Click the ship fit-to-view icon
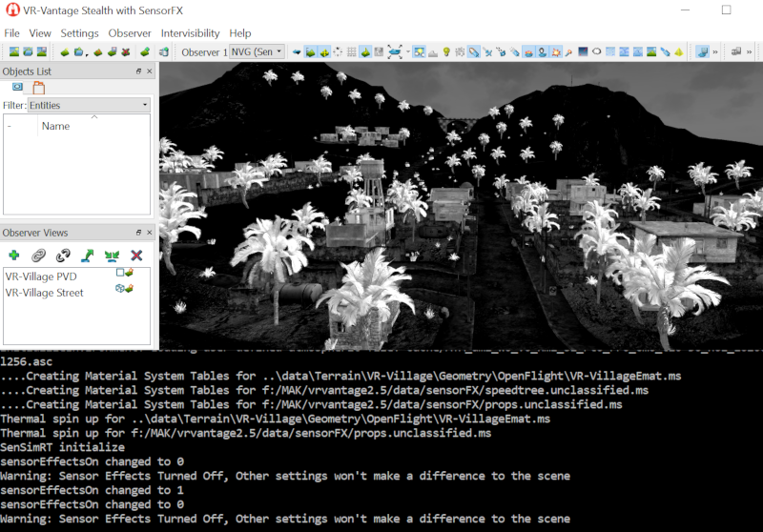Screen dimensions: 763x532 tap(395, 51)
